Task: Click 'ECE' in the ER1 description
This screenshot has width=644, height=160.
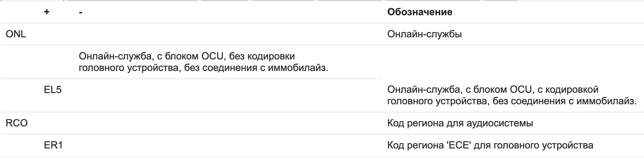Action: 459,145
